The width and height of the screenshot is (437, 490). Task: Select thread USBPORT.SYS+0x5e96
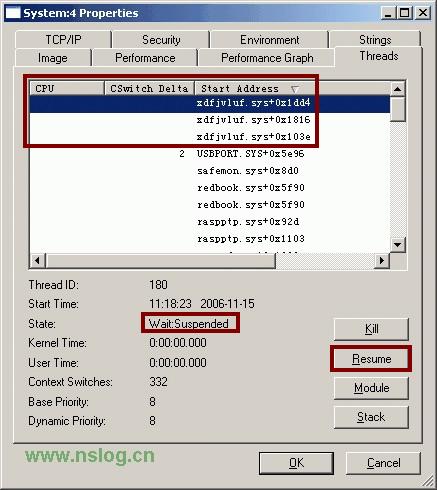(210, 154)
